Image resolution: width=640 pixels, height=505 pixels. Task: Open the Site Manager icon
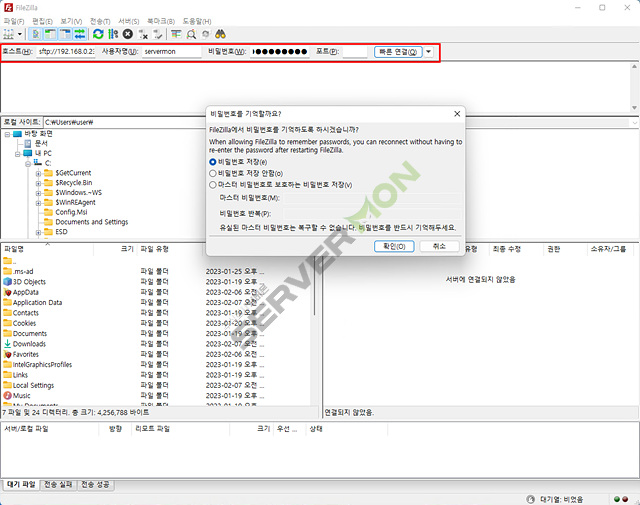pyautogui.click(x=9, y=34)
